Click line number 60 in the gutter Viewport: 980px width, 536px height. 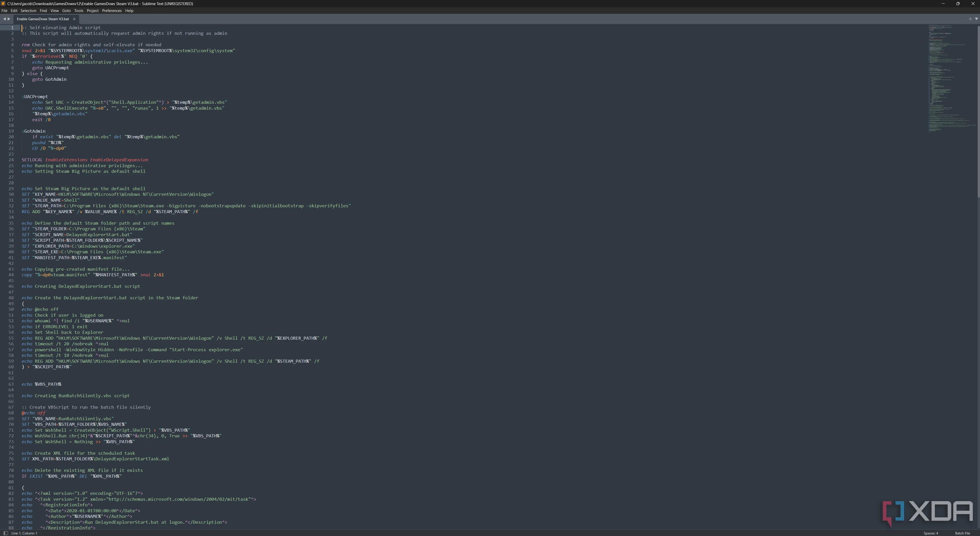click(11, 367)
